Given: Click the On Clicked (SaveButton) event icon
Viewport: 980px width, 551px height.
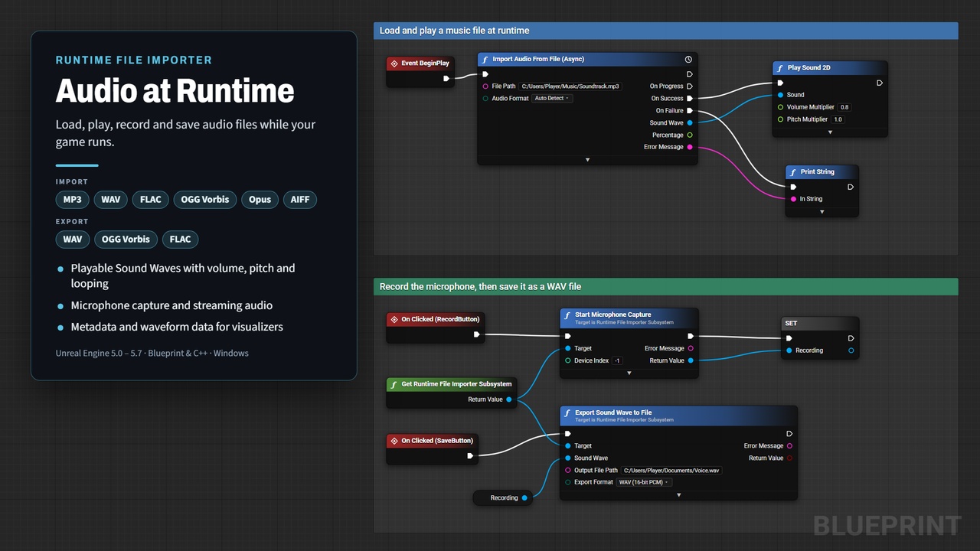Looking at the screenshot, I should point(394,441).
